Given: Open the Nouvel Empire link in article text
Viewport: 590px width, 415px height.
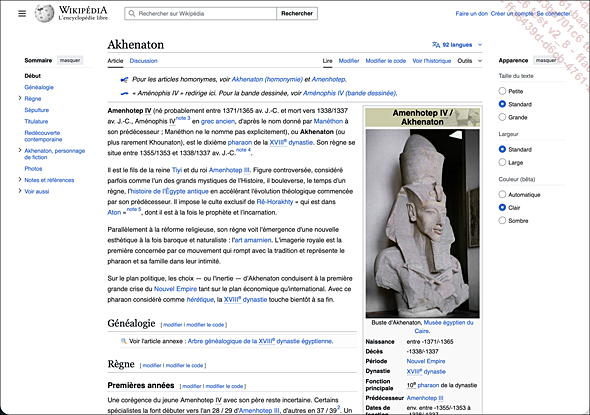Looking at the screenshot, I should (175, 289).
